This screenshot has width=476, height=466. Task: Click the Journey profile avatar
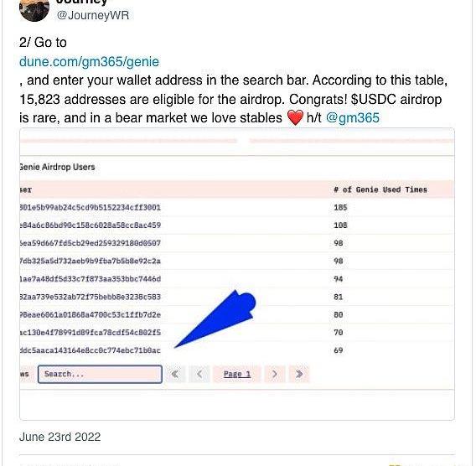pos(34,9)
